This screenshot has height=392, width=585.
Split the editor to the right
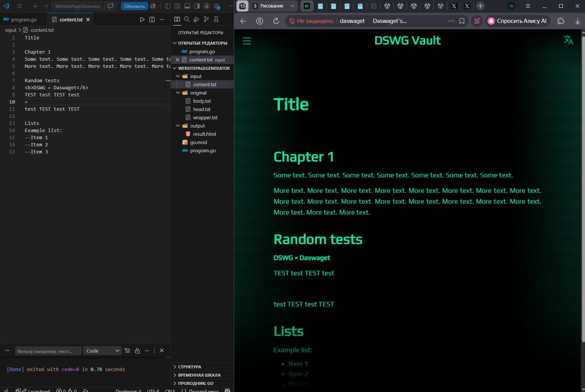pos(152,20)
